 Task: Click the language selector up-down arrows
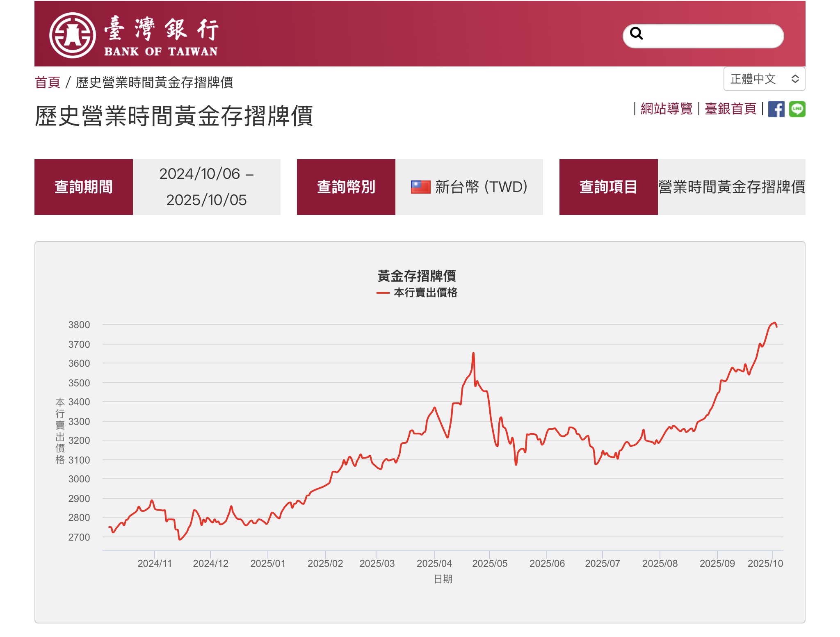pyautogui.click(x=795, y=79)
